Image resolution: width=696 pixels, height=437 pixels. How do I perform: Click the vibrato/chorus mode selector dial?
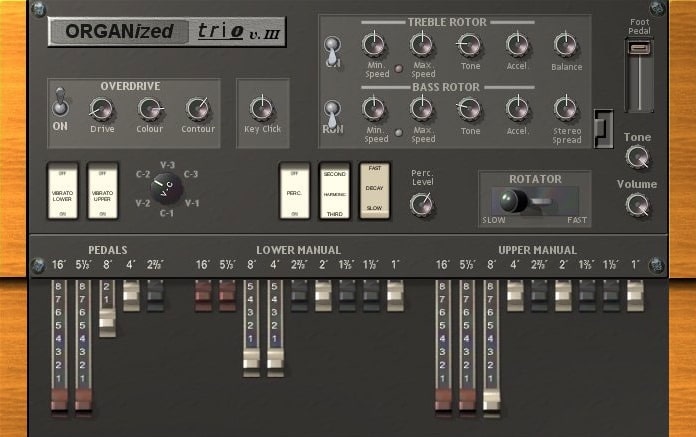[165, 187]
